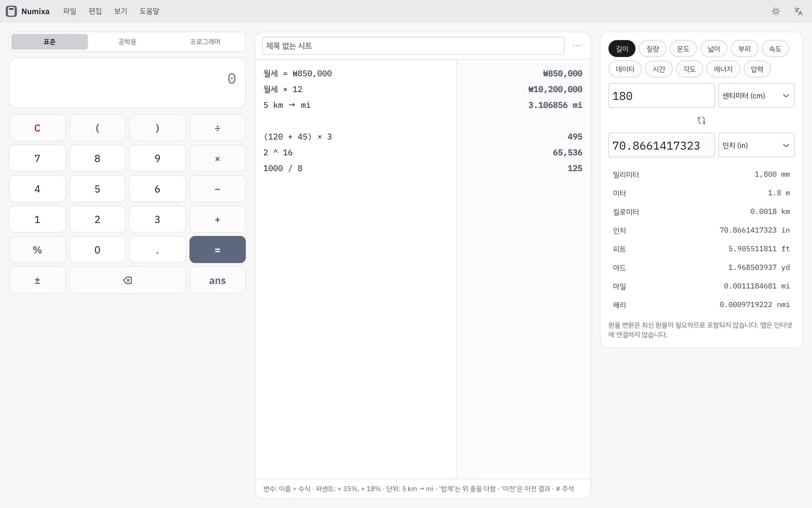This screenshot has height=508, width=812.
Task: Select the 질량 conversion category
Action: coord(652,49)
